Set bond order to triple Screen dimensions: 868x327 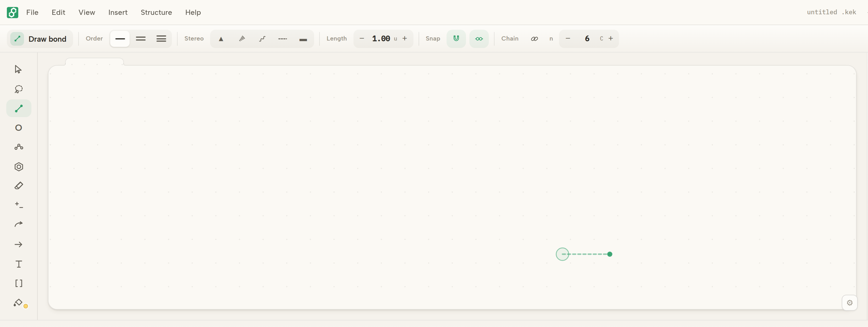pos(161,39)
